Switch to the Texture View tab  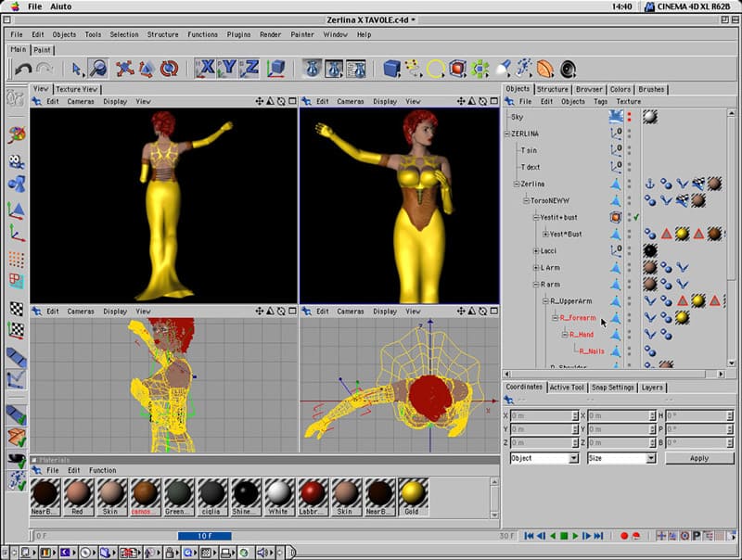[x=77, y=89]
